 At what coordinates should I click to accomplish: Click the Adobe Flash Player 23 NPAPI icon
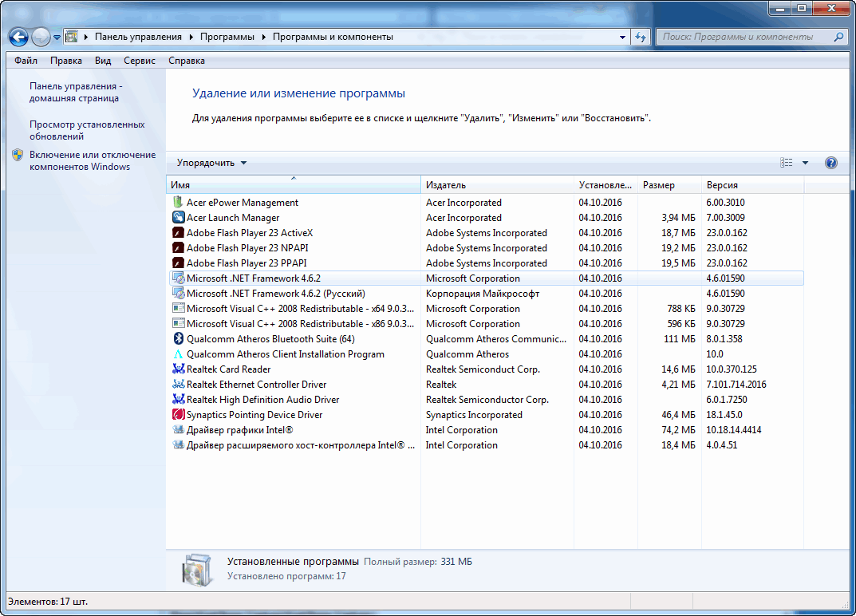coord(178,248)
